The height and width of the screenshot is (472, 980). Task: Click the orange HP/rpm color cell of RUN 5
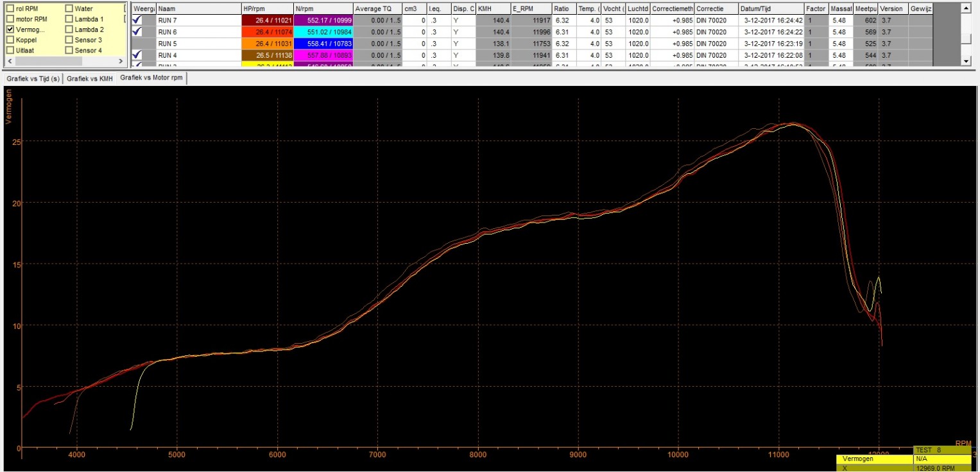(x=267, y=44)
